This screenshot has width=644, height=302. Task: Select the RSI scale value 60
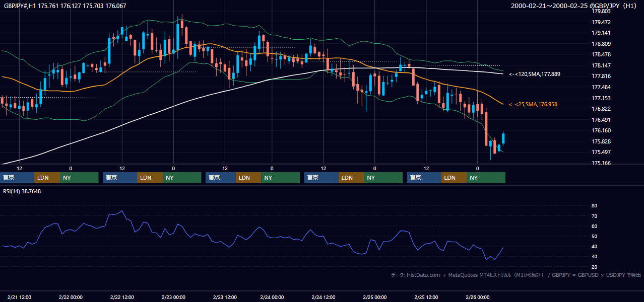coord(594,226)
